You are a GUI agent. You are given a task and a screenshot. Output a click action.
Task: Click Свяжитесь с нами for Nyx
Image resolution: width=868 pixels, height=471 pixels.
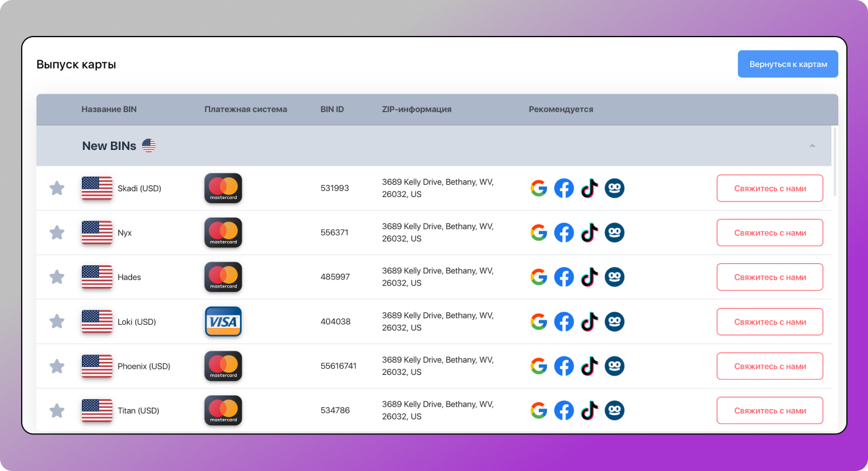[769, 233]
